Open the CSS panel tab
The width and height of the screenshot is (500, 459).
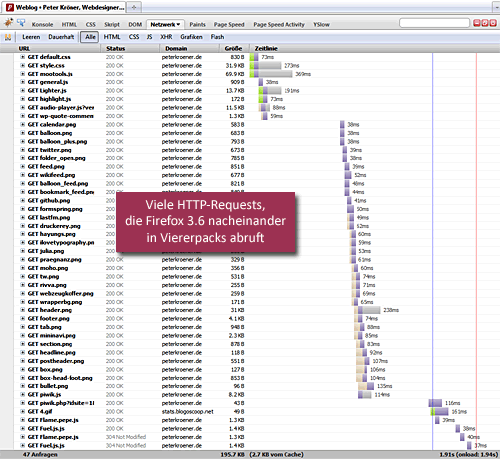(x=90, y=24)
